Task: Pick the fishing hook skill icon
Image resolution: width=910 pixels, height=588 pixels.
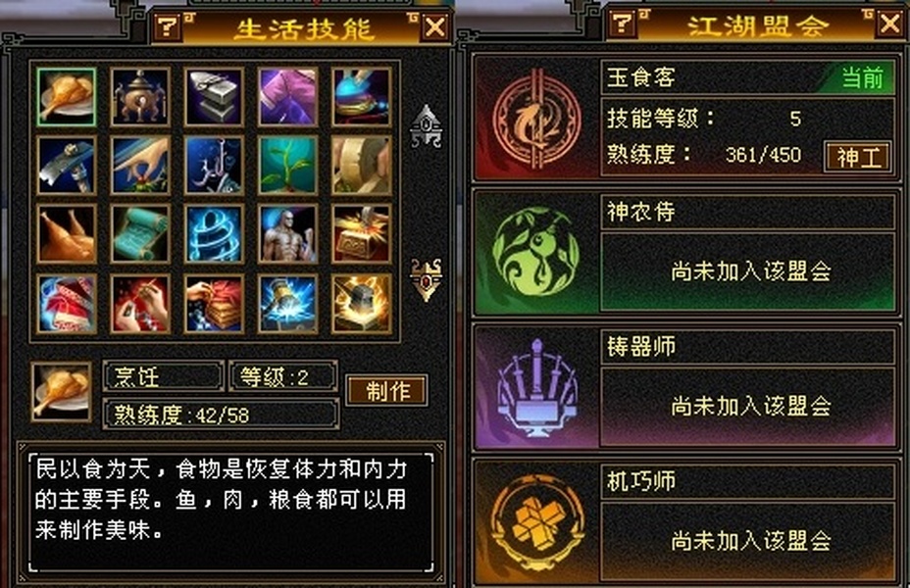Action: click(x=214, y=166)
